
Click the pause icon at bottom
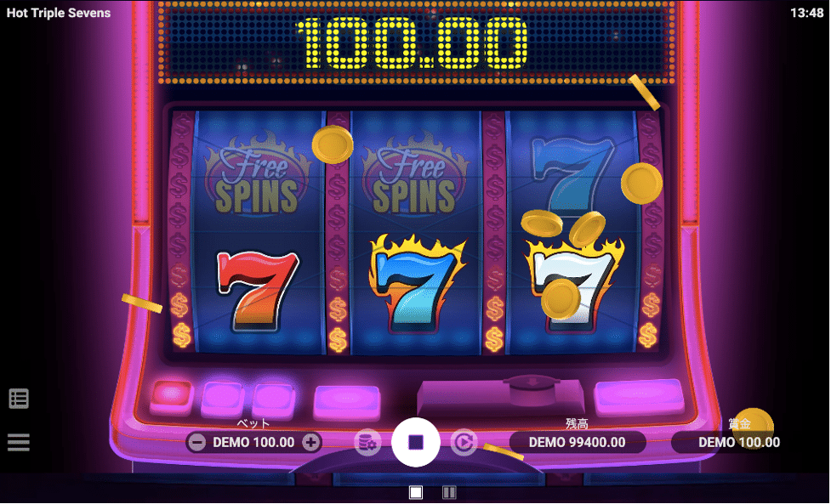pos(449,492)
